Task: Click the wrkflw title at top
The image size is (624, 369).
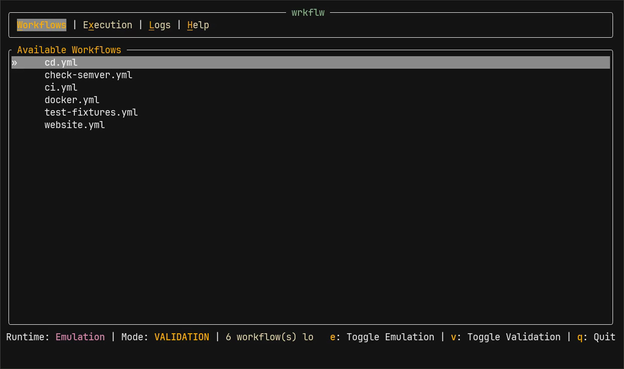Action: point(308,13)
